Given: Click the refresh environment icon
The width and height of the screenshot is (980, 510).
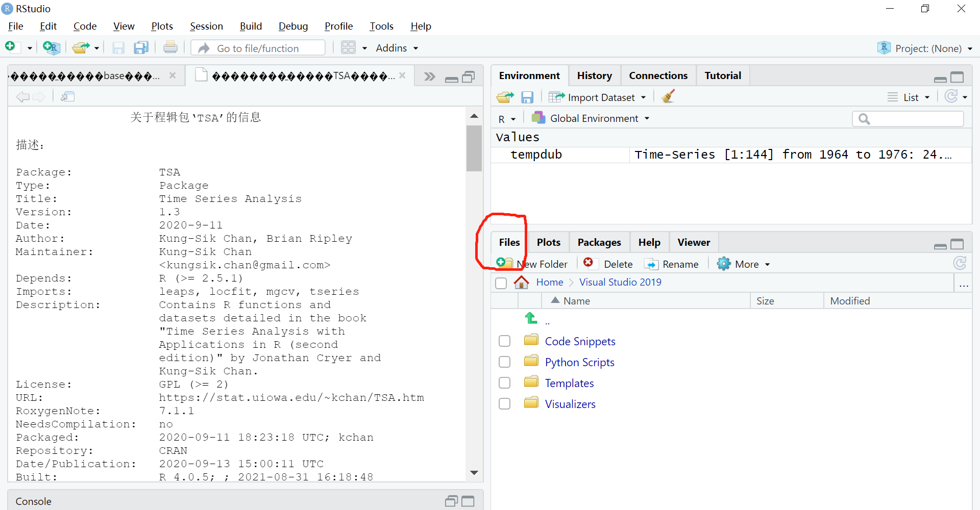Looking at the screenshot, I should [951, 96].
